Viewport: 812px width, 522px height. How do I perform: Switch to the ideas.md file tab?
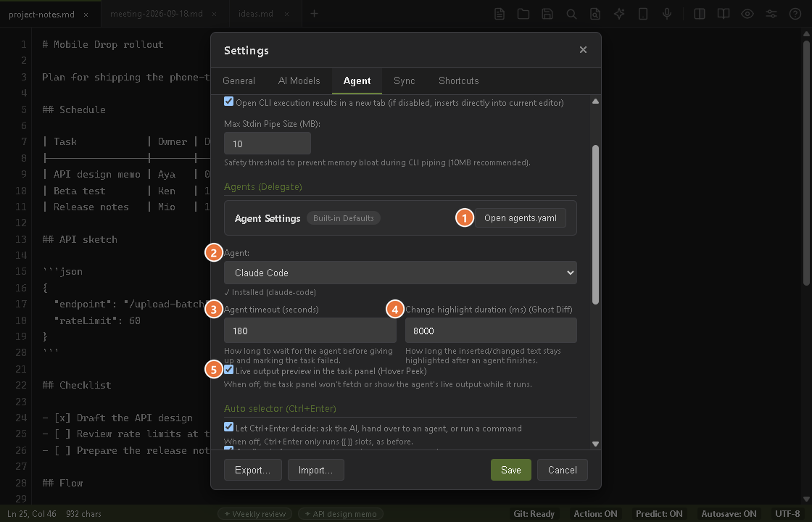[x=256, y=14]
